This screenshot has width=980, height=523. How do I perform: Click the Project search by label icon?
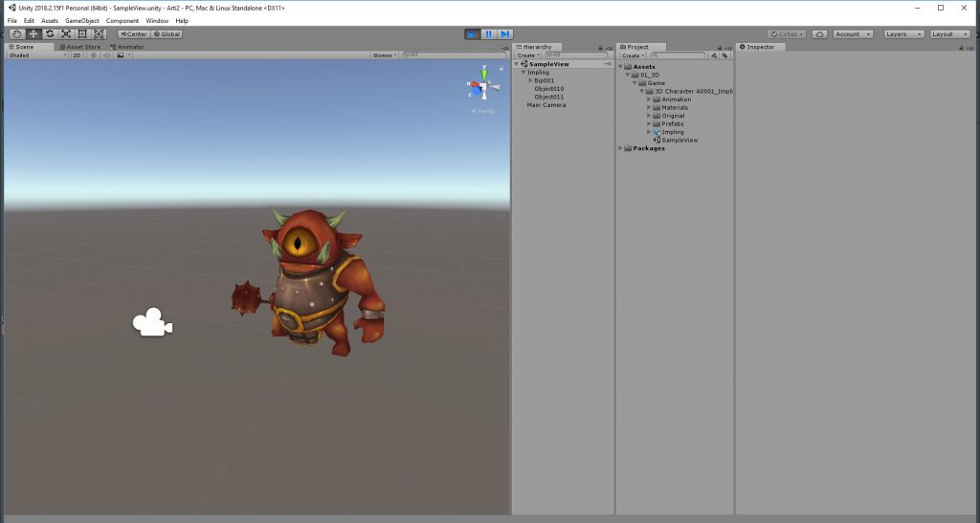pos(725,55)
